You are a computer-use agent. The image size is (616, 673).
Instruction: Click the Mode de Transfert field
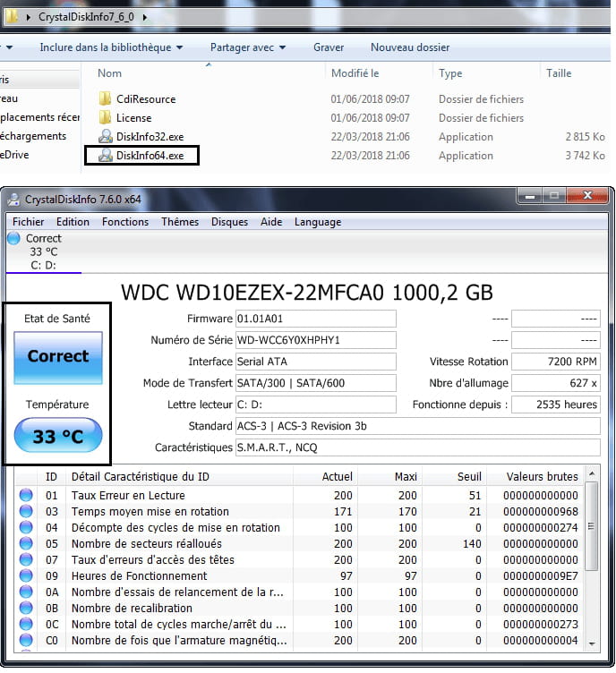(315, 383)
